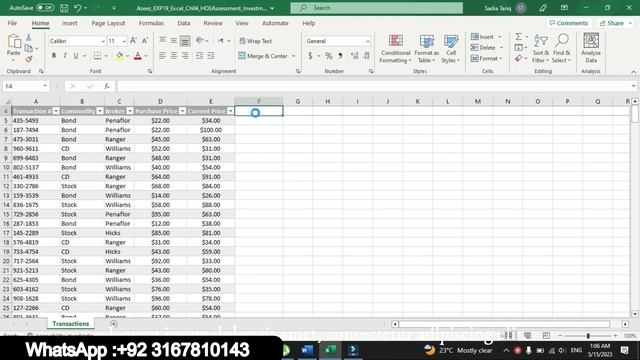The image size is (640, 360).
Task: Click the Save icon in title bar
Action: [64, 8]
